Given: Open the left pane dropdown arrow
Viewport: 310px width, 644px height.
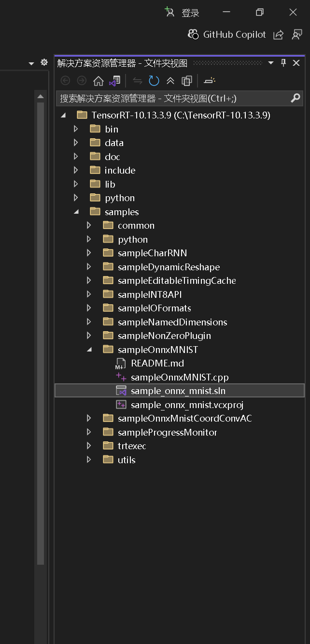Looking at the screenshot, I should [x=31, y=63].
